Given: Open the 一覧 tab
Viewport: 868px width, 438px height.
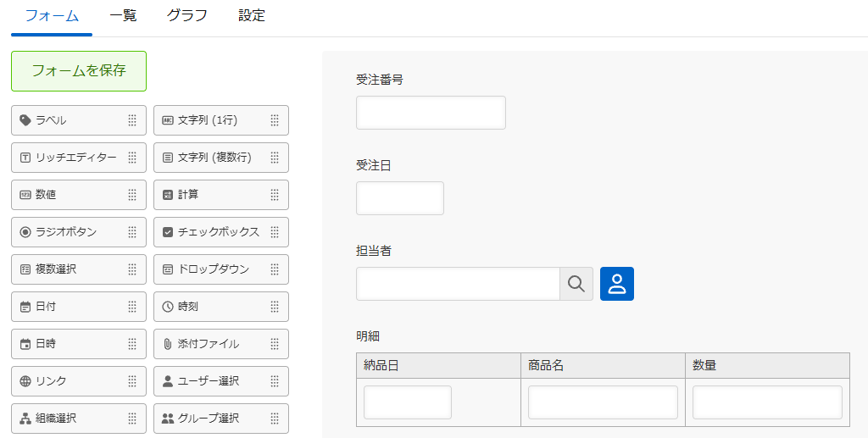Looking at the screenshot, I should point(123,15).
